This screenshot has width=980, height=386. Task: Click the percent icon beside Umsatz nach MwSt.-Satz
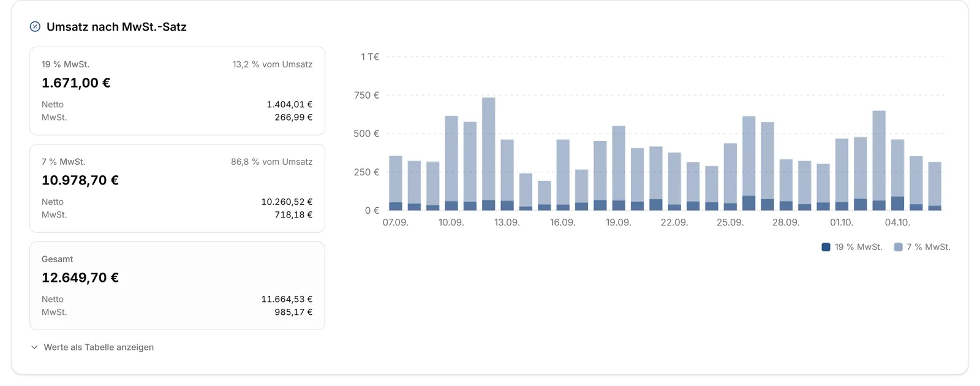pyautogui.click(x=35, y=26)
